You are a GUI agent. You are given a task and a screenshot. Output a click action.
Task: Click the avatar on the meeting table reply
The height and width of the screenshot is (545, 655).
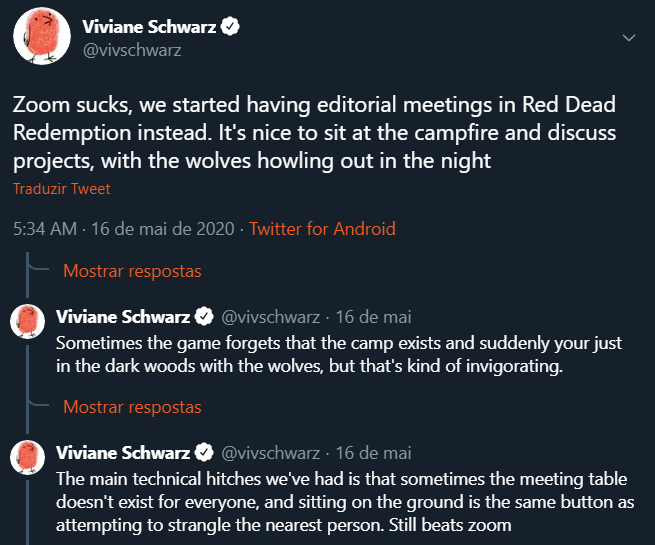pos(27,456)
